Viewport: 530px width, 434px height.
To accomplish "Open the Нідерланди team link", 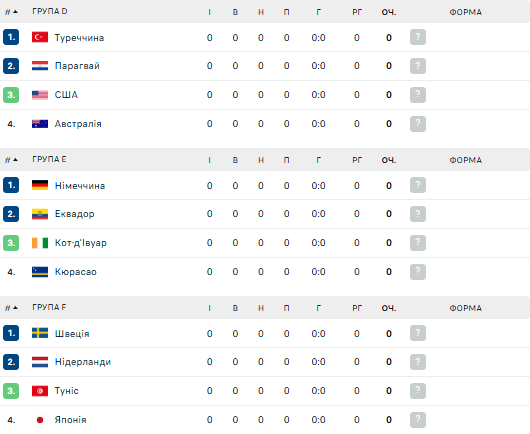I will (83, 362).
